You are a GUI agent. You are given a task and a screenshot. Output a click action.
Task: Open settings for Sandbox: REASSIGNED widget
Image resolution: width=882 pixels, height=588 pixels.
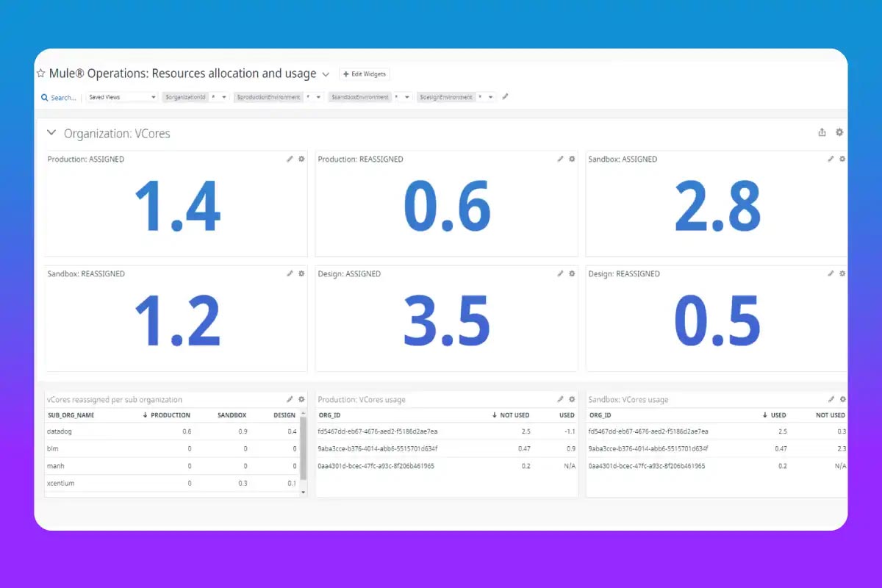tap(301, 273)
